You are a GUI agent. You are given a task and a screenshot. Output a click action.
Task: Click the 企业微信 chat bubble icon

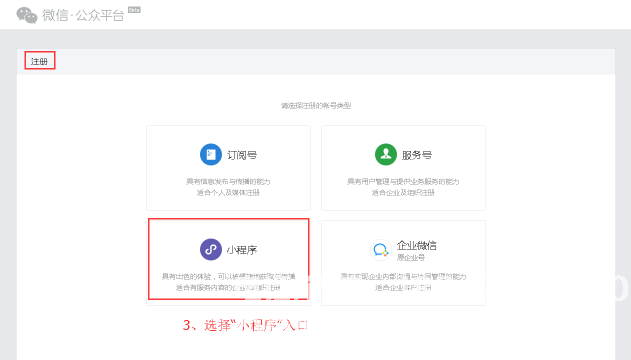pos(380,250)
